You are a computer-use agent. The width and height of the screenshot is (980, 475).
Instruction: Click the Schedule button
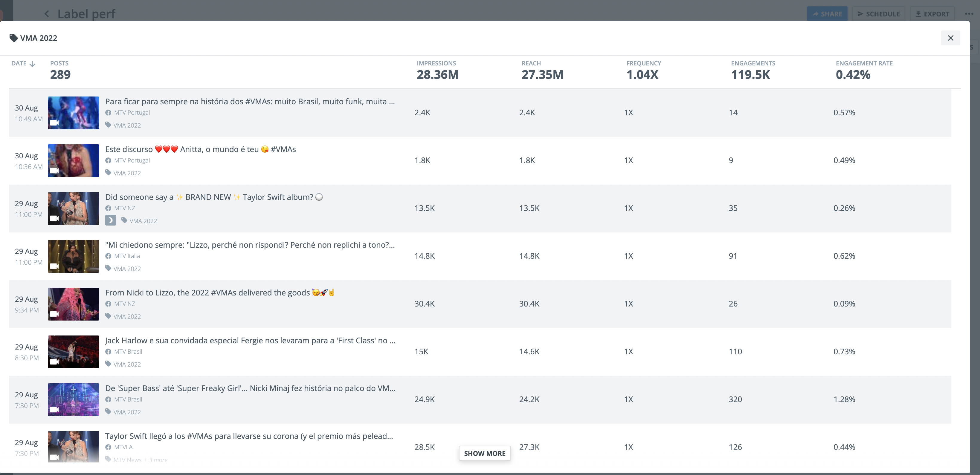(878, 14)
